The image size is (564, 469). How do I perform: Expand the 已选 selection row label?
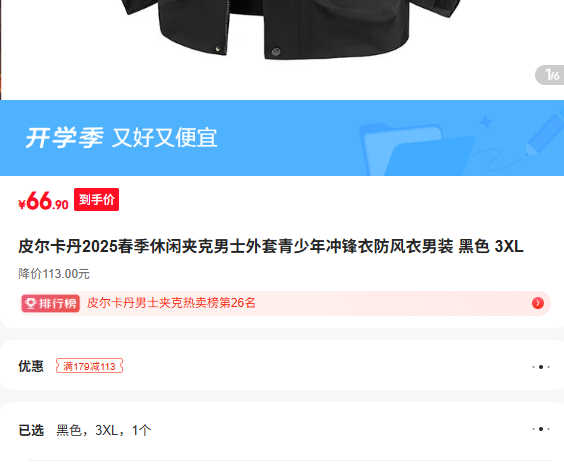point(31,430)
